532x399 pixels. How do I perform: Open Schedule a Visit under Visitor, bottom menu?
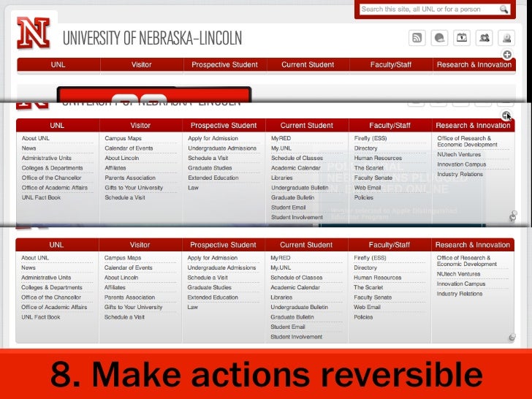point(124,316)
